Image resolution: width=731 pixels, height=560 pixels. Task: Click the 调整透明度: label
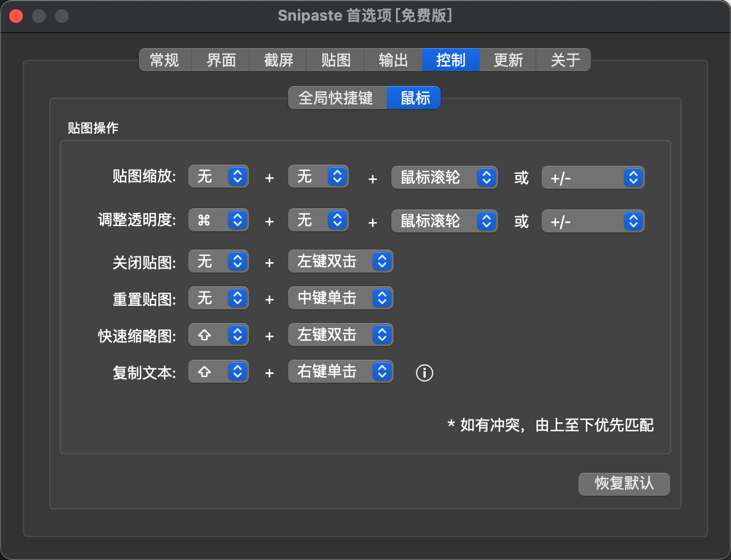(137, 220)
